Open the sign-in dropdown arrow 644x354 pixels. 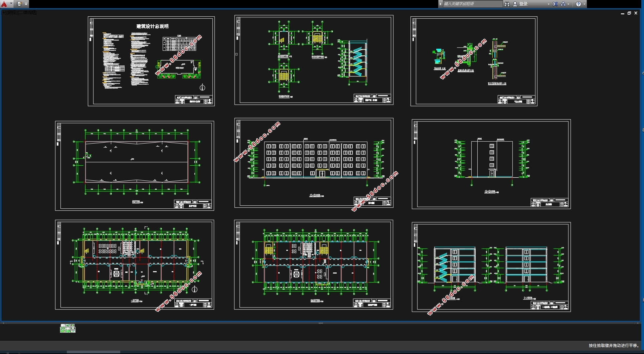pyautogui.click(x=548, y=4)
